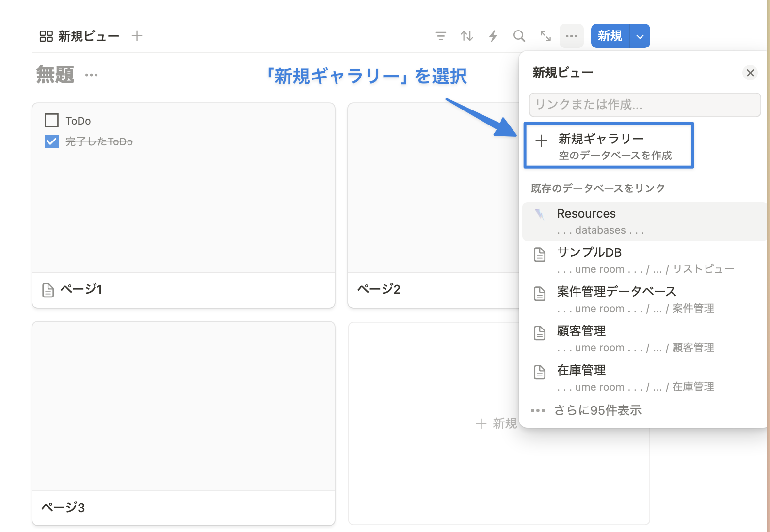Click the blue 新規 button
This screenshot has width=770, height=532.
(610, 36)
